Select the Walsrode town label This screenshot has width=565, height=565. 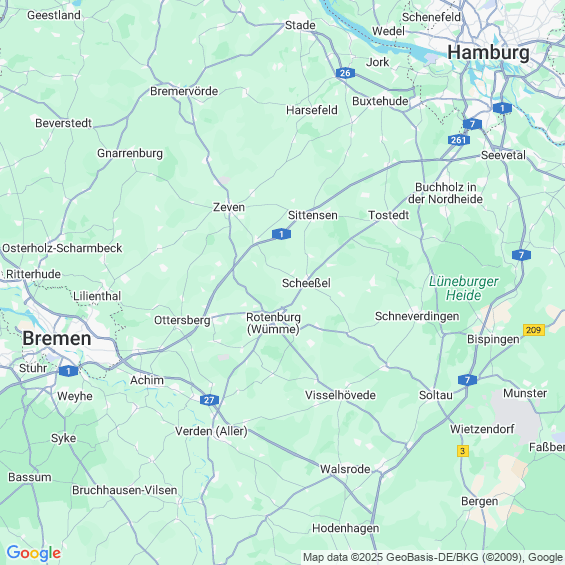point(345,469)
